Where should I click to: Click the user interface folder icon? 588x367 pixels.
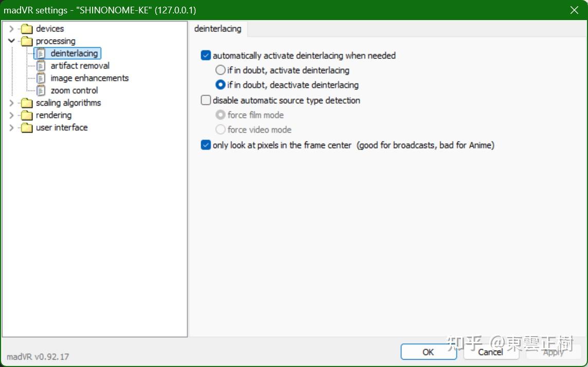[x=27, y=128]
